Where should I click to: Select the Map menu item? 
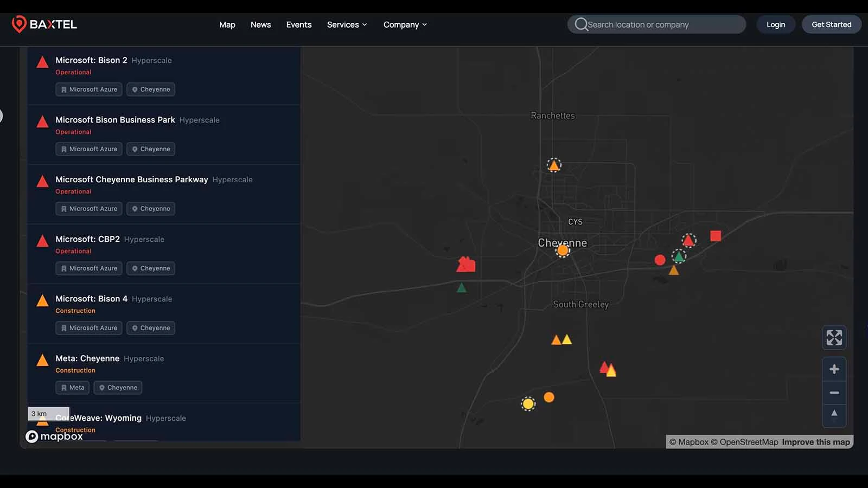tap(227, 24)
